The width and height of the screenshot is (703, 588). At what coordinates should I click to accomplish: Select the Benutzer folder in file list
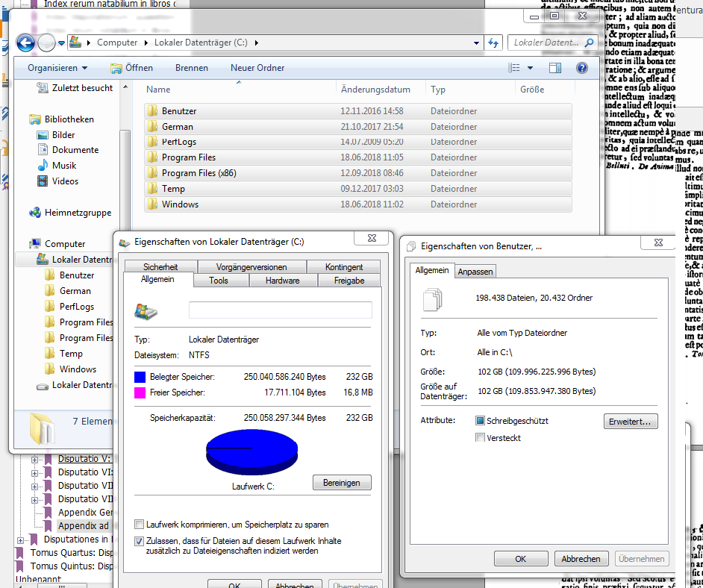click(357, 110)
